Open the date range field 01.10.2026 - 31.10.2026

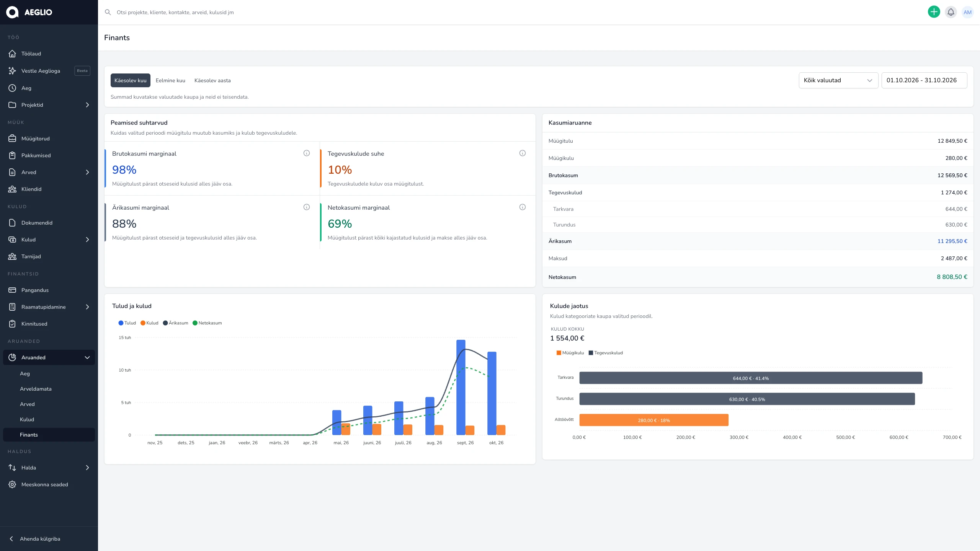[x=924, y=80]
